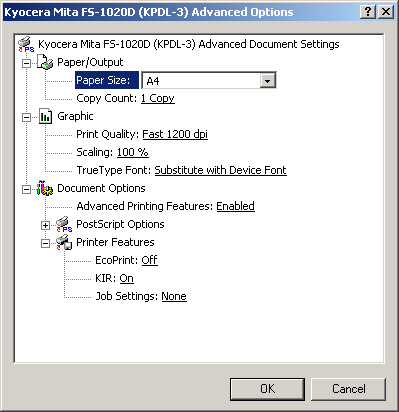Click Substitute with Device Font value
Screen dimensions: 399x412
click(220, 170)
